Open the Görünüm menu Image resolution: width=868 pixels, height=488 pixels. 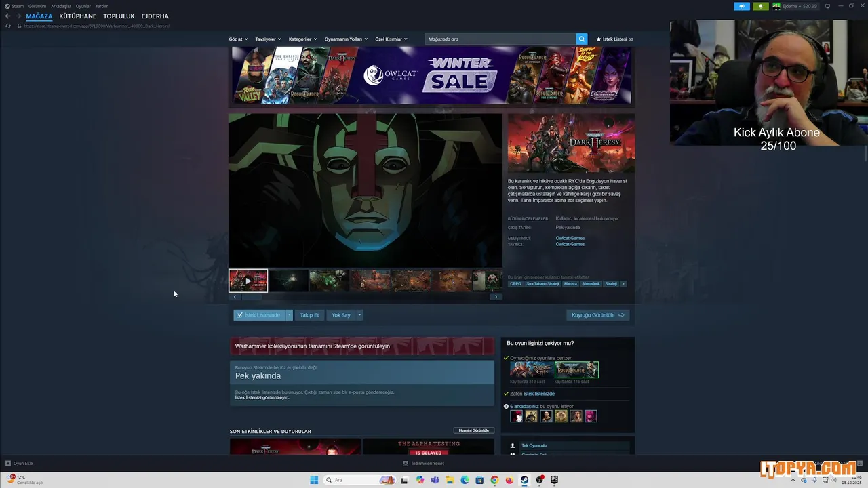(x=37, y=6)
